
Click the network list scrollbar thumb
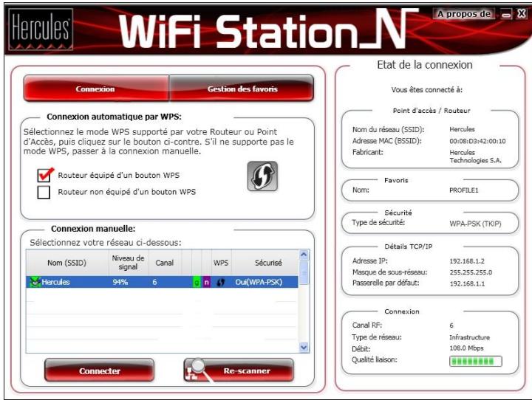coord(304,272)
